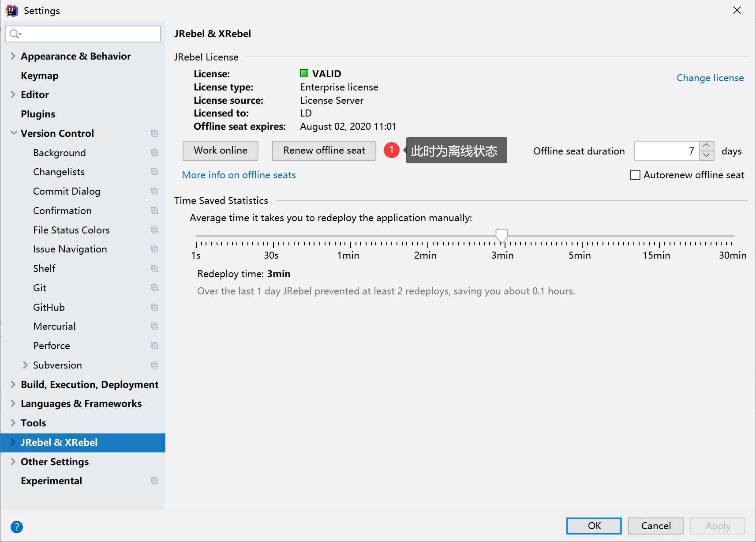Close the Settings dialog window
This screenshot has width=756, height=542.
[x=737, y=10]
